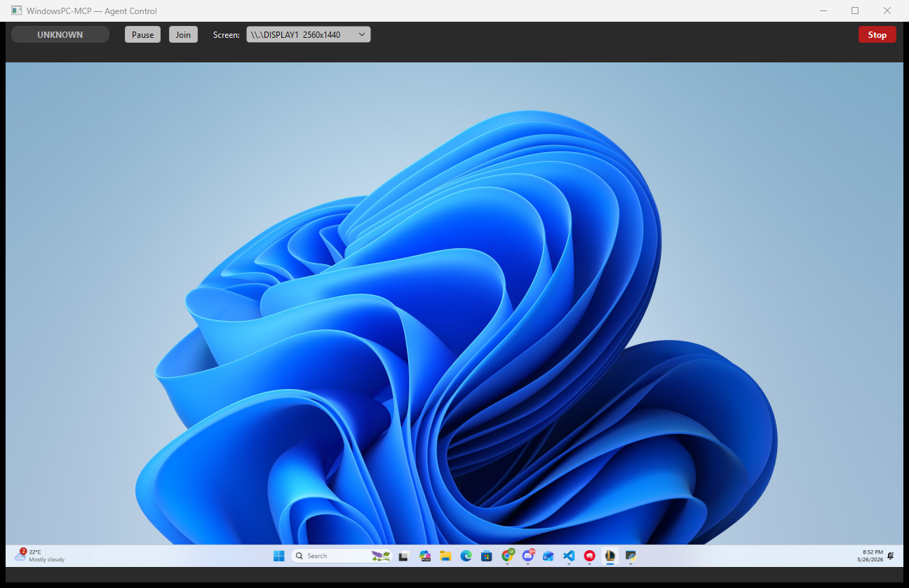Open the weather widget showing 22°C
The width and height of the screenshot is (909, 588).
pyautogui.click(x=40, y=556)
